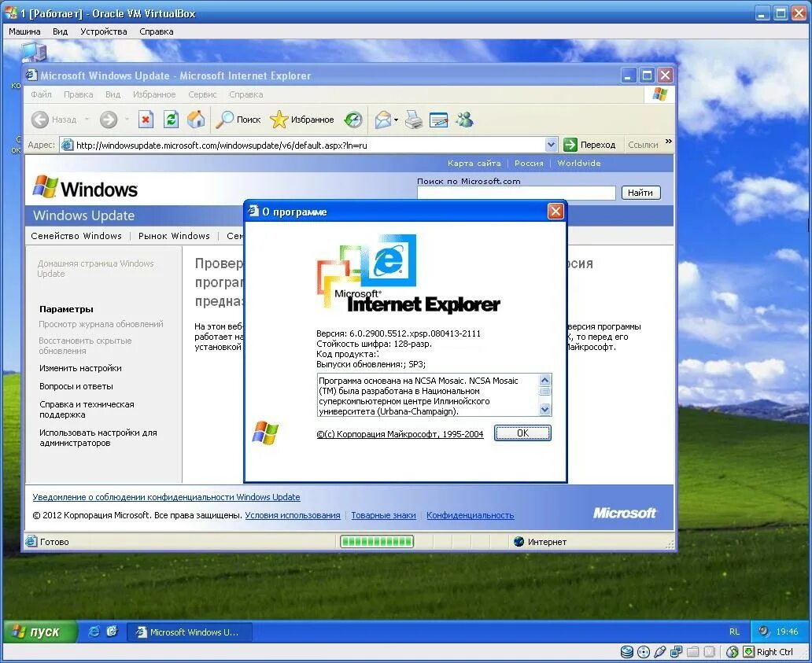Open the Сервис menu
This screenshot has height=663, width=812.
click(202, 94)
